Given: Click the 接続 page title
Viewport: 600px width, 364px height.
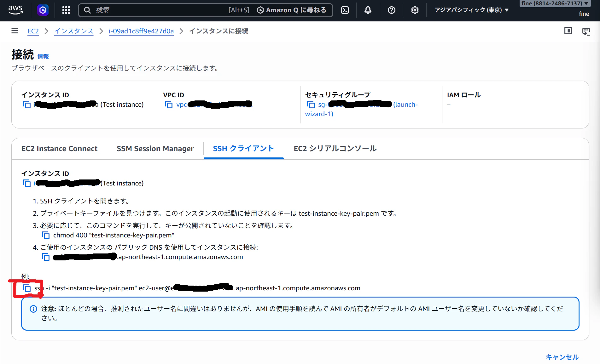Looking at the screenshot, I should point(23,54).
